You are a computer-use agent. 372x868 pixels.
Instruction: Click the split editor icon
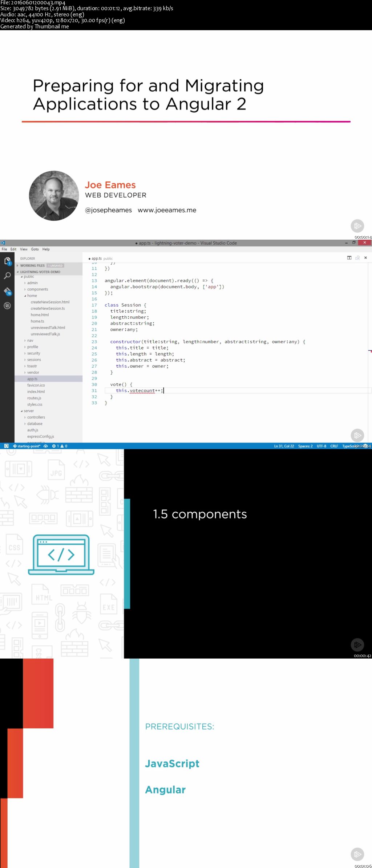point(349,258)
